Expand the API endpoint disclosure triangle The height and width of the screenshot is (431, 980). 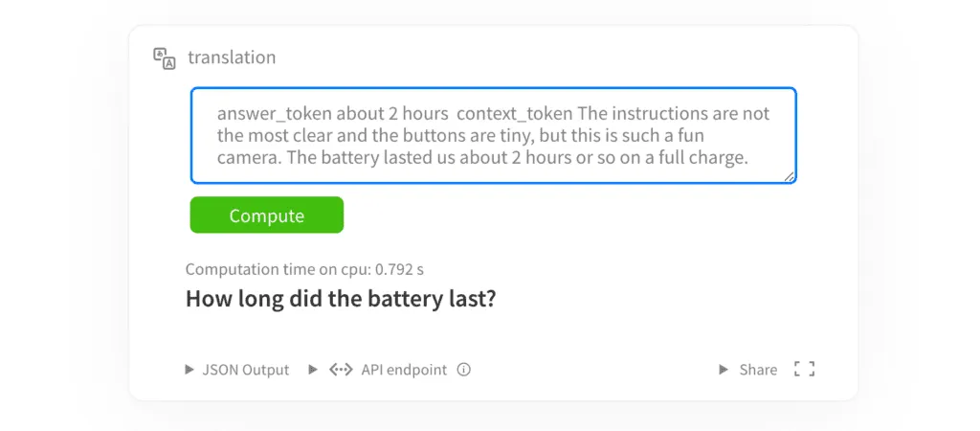click(313, 370)
